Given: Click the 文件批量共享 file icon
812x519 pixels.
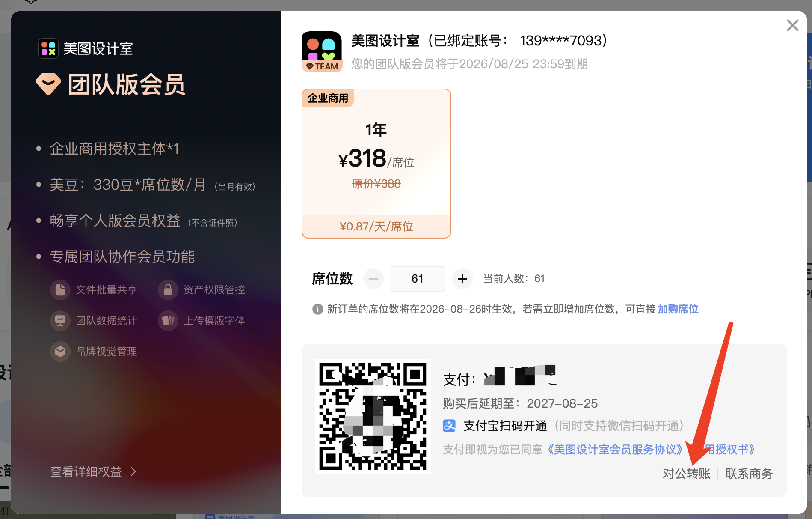Looking at the screenshot, I should coord(60,290).
